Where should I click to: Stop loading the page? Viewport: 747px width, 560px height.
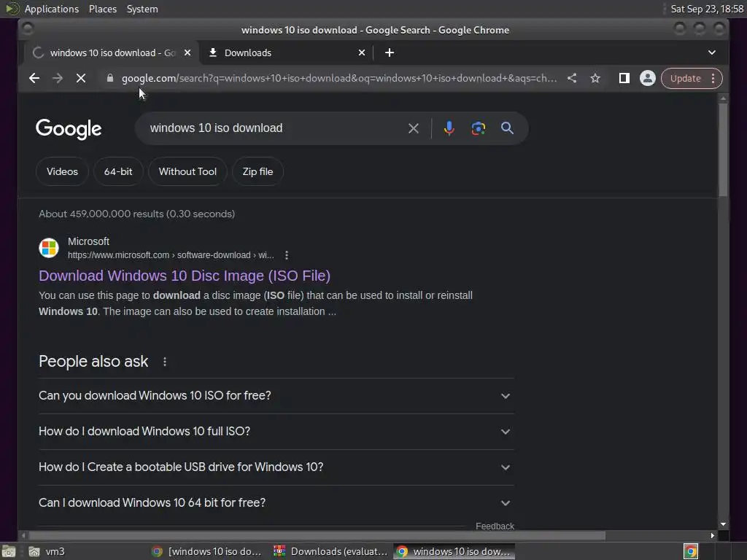[x=81, y=78]
